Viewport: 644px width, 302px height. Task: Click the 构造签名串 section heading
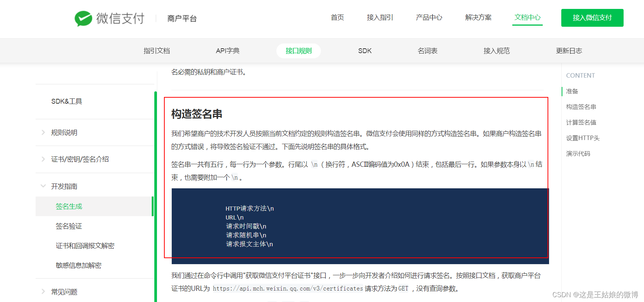point(197,114)
